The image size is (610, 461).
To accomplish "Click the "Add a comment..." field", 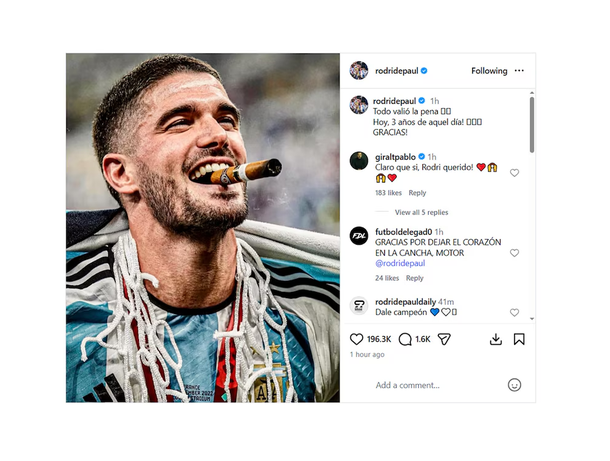I will [408, 385].
